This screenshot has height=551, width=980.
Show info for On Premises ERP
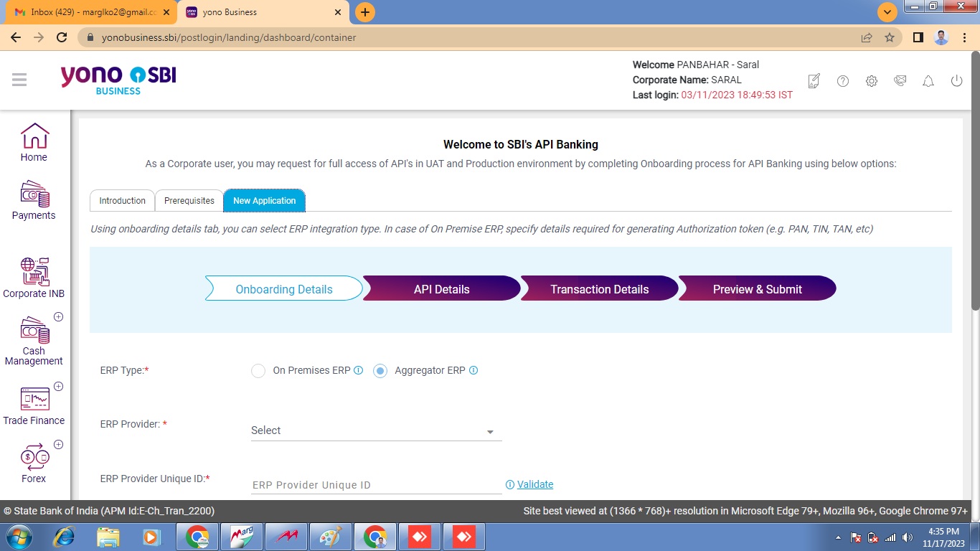[359, 370]
